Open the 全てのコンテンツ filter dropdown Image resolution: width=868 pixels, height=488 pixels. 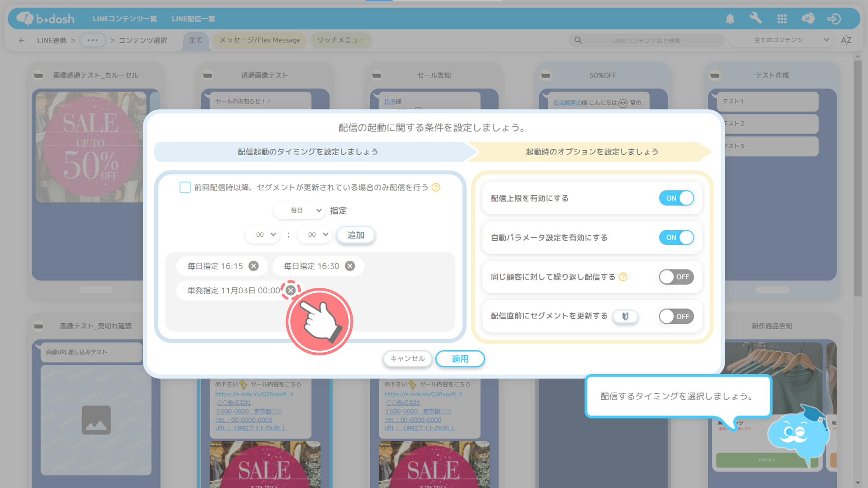[782, 40]
